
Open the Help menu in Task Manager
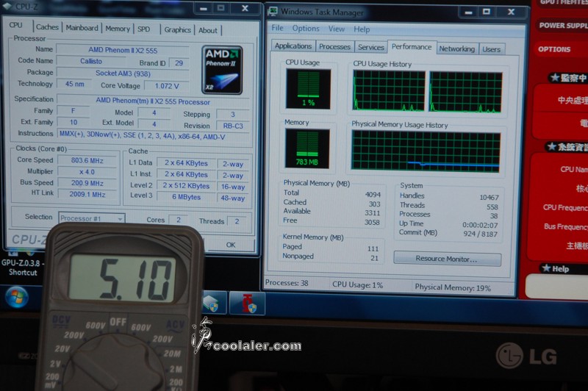click(x=362, y=29)
